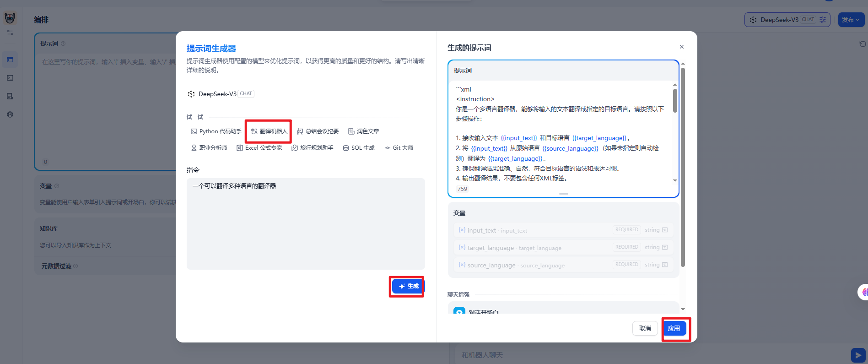Select the Python 代码助手 template
868x364 pixels.
(216, 131)
